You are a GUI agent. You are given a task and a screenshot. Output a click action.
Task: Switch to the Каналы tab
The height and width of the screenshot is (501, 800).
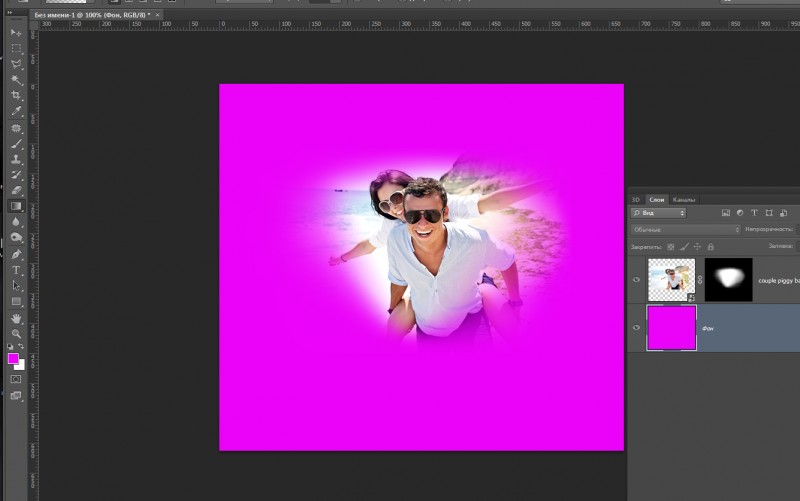(x=684, y=199)
